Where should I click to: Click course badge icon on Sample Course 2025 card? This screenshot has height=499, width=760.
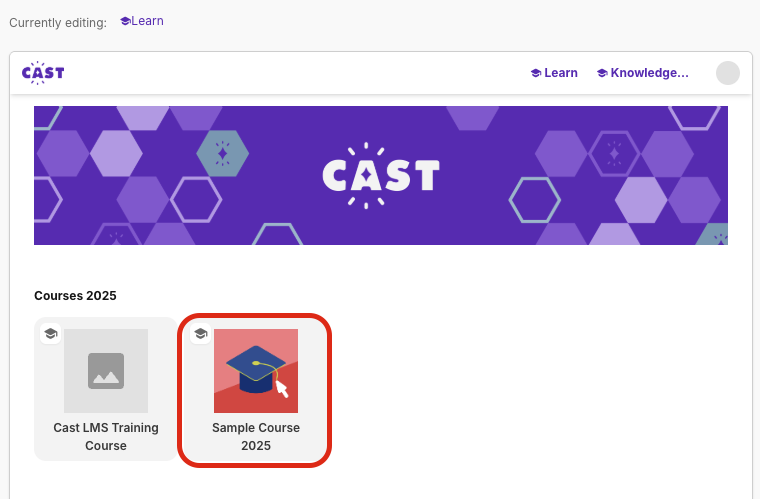(201, 333)
